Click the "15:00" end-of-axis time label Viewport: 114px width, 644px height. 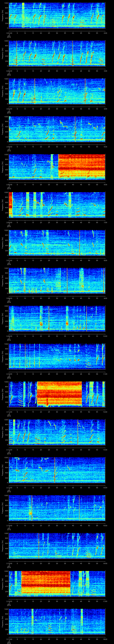tap(105, 525)
